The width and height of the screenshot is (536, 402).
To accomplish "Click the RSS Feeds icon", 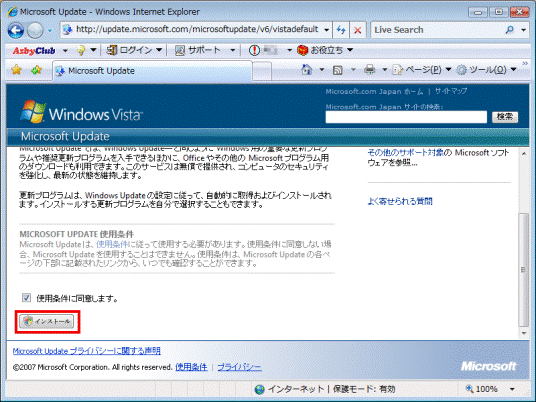I will click(x=338, y=70).
